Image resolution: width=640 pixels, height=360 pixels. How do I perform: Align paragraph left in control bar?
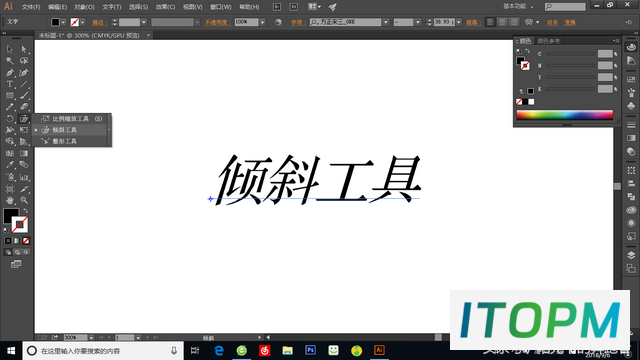tap(491, 22)
